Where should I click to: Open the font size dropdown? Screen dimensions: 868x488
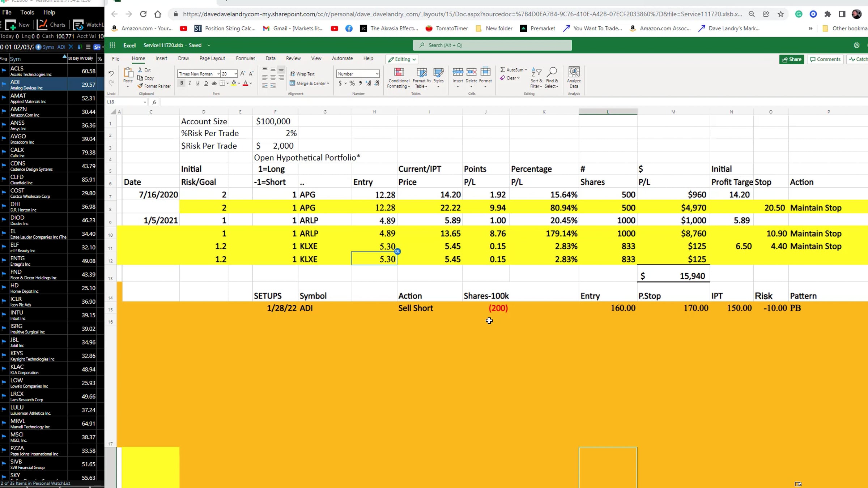pyautogui.click(x=235, y=74)
